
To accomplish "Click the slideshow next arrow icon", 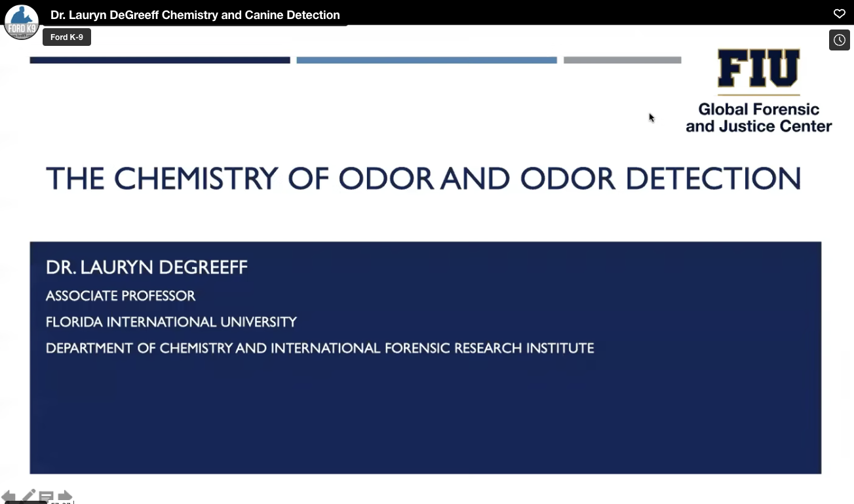I will 65,496.
